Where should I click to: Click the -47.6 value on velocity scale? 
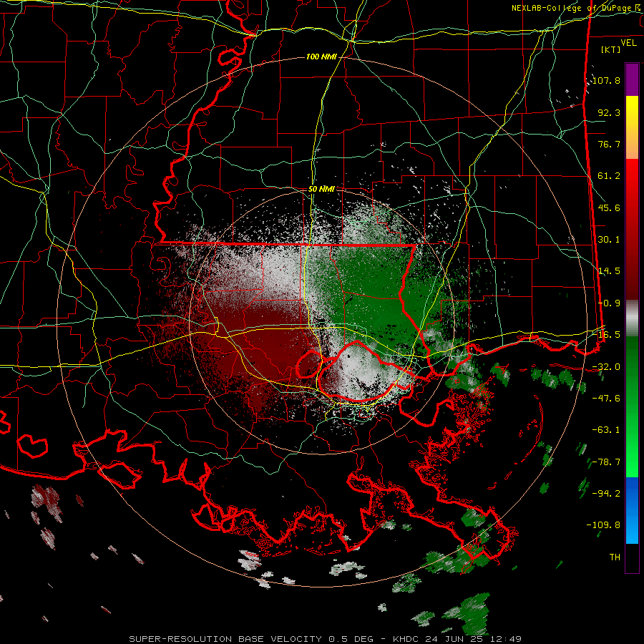click(606, 399)
